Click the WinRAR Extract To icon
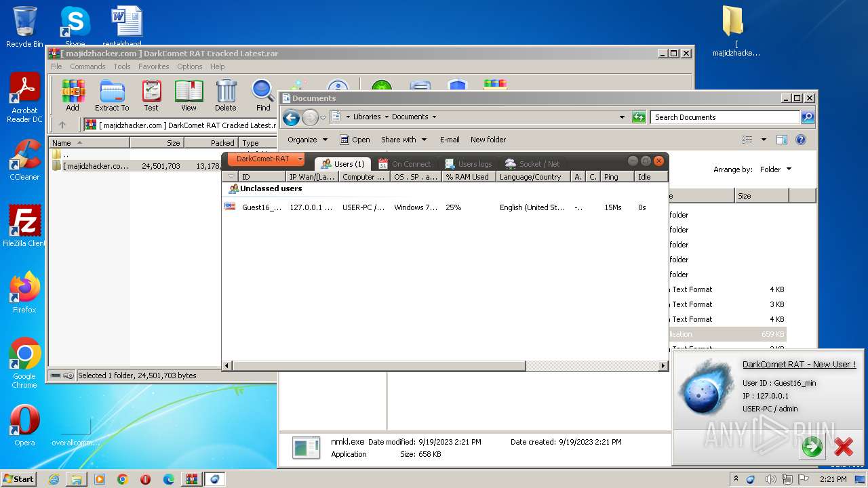This screenshot has height=488, width=868. pyautogui.click(x=112, y=96)
